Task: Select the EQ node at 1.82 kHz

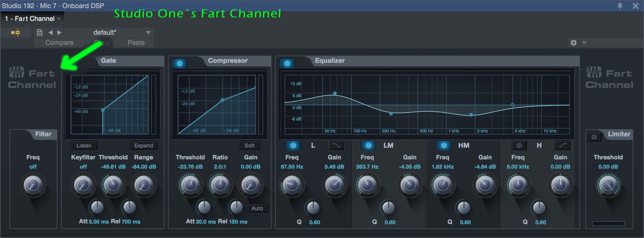Action: 471,115
